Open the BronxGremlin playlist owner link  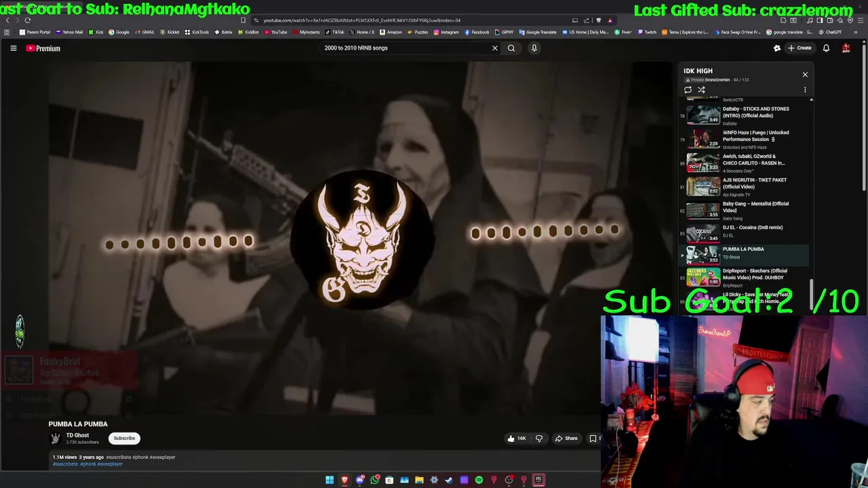coord(717,80)
